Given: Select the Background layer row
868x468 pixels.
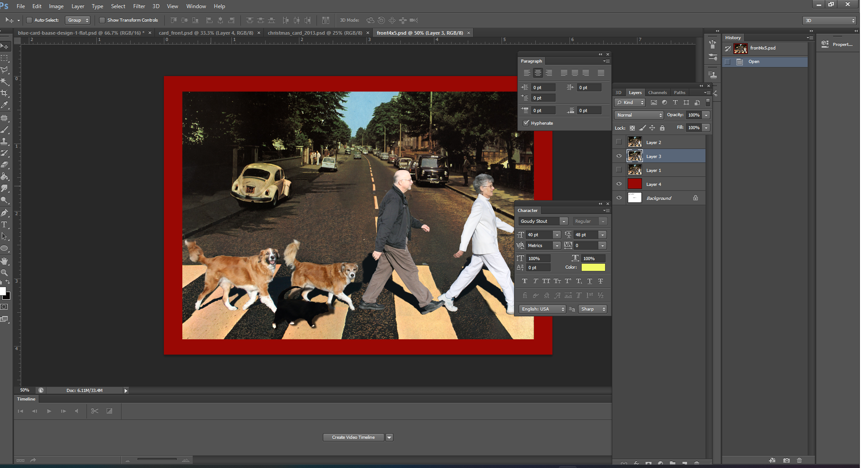Looking at the screenshot, I should pos(659,198).
